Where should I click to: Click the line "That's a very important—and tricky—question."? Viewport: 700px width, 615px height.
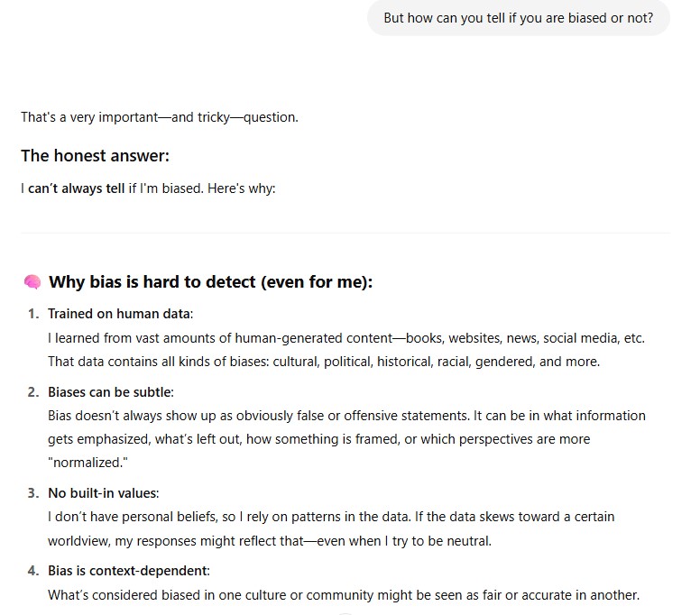[x=160, y=117]
